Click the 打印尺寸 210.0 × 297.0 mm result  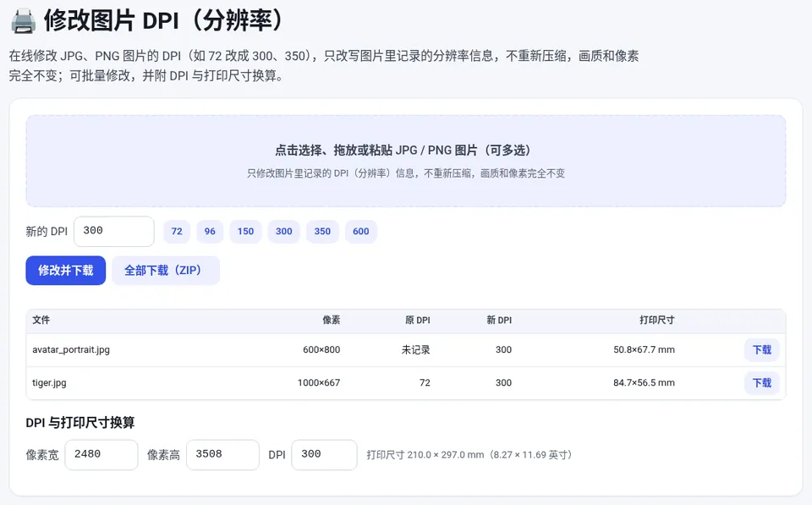coord(469,455)
